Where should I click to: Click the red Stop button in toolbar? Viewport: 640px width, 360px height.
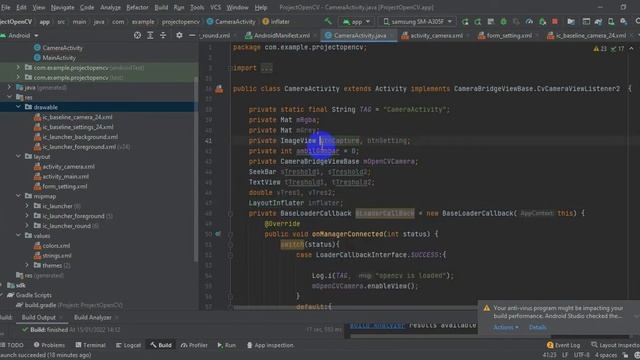[x=554, y=22]
